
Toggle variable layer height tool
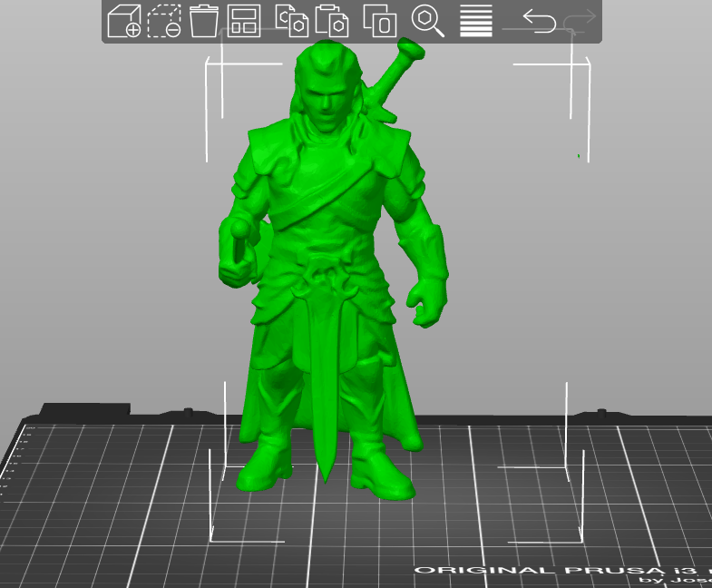476,21
